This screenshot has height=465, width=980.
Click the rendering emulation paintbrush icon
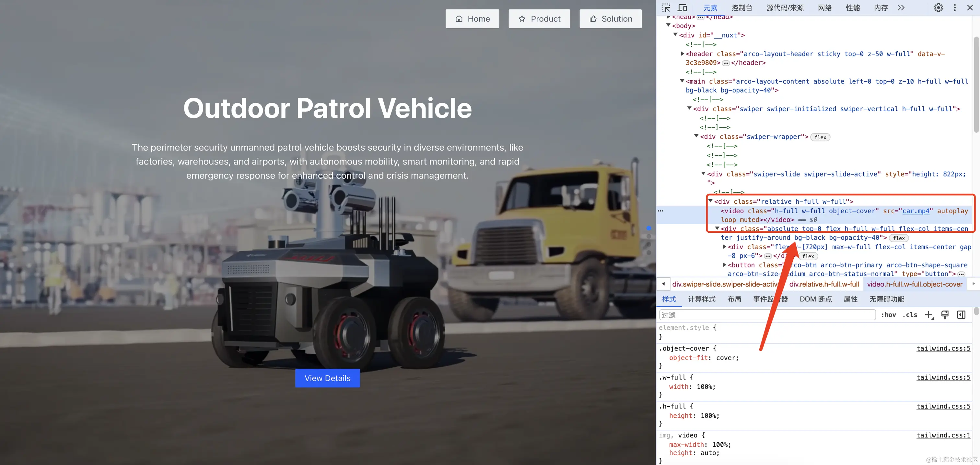pyautogui.click(x=945, y=315)
